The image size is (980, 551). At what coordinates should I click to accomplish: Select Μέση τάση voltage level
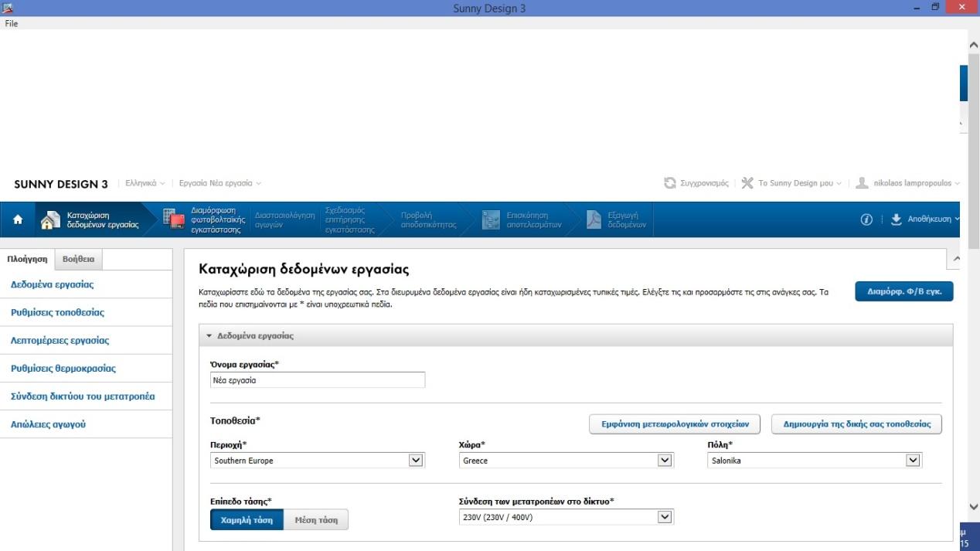316,520
